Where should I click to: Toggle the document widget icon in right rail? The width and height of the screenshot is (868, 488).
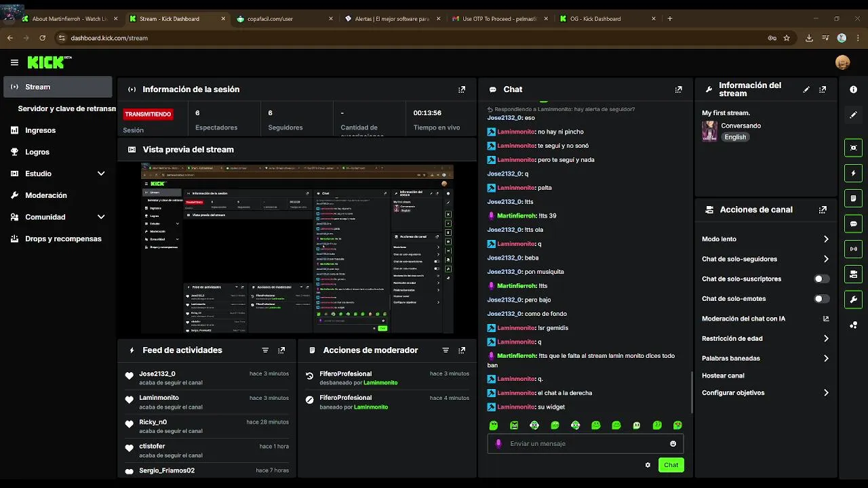[x=853, y=198]
